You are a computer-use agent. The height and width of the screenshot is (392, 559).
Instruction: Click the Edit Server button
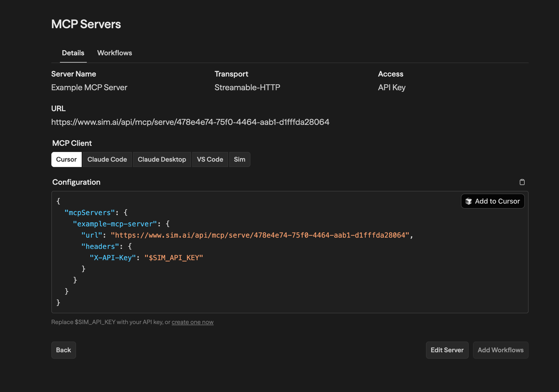(447, 350)
